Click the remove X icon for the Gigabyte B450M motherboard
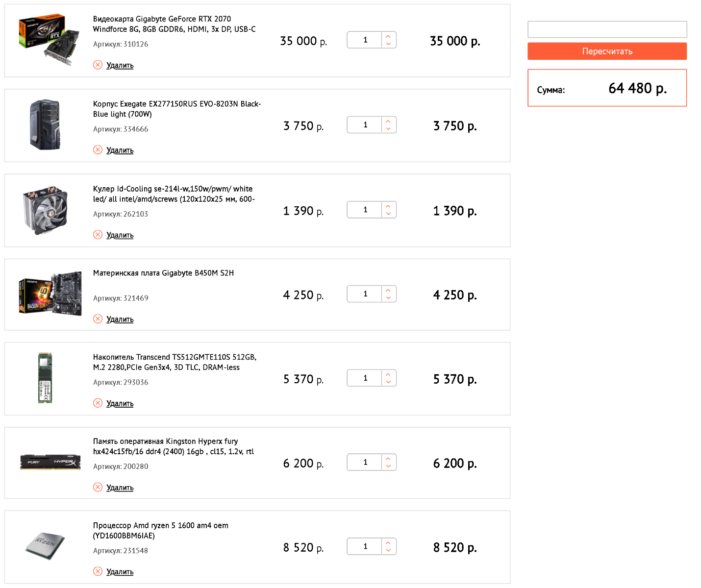The width and height of the screenshot is (701, 588). [98, 319]
